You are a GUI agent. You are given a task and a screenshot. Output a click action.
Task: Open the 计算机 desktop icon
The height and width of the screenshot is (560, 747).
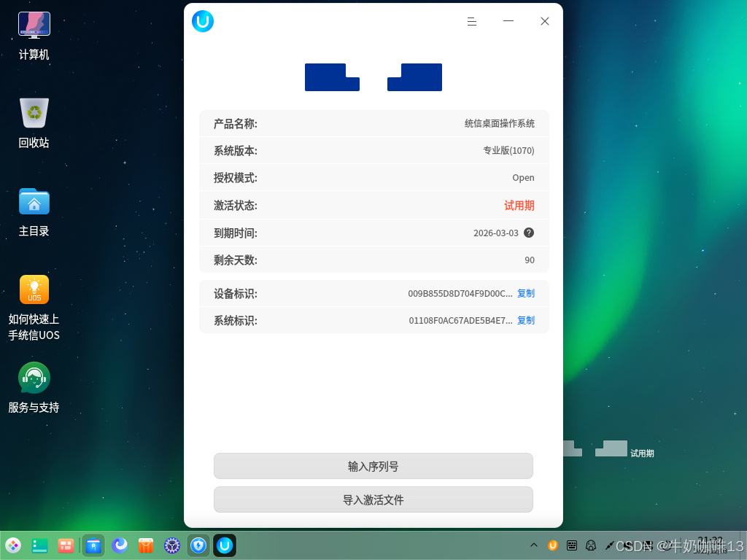(34, 36)
